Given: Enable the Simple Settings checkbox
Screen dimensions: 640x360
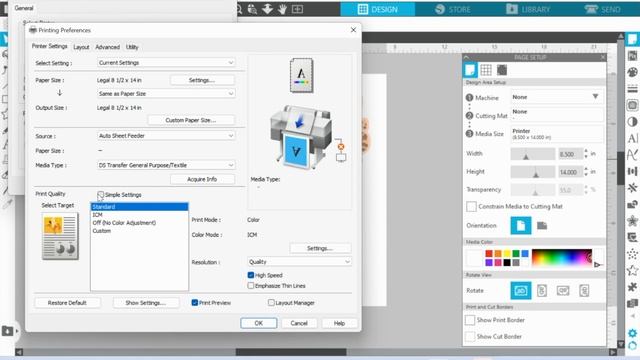Looking at the screenshot, I should (101, 195).
